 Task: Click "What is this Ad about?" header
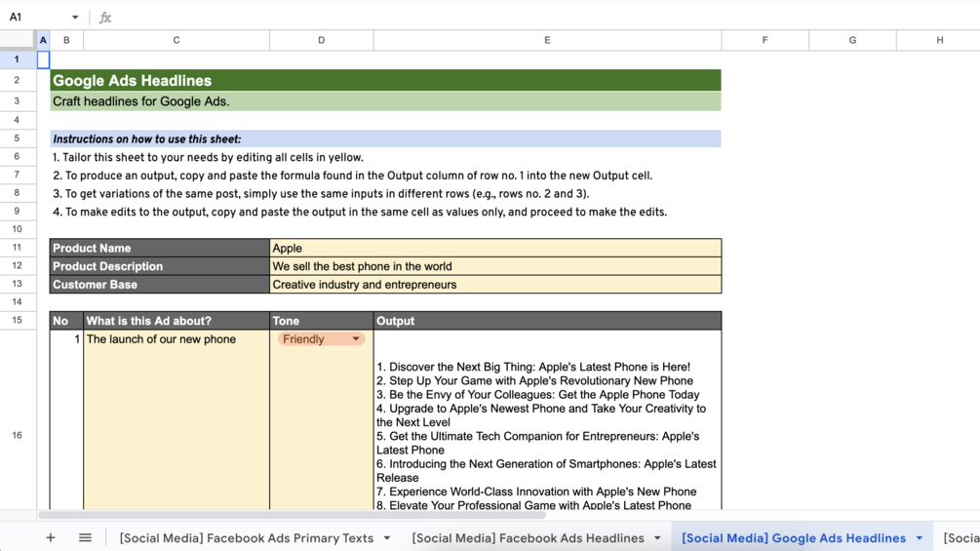tap(176, 321)
